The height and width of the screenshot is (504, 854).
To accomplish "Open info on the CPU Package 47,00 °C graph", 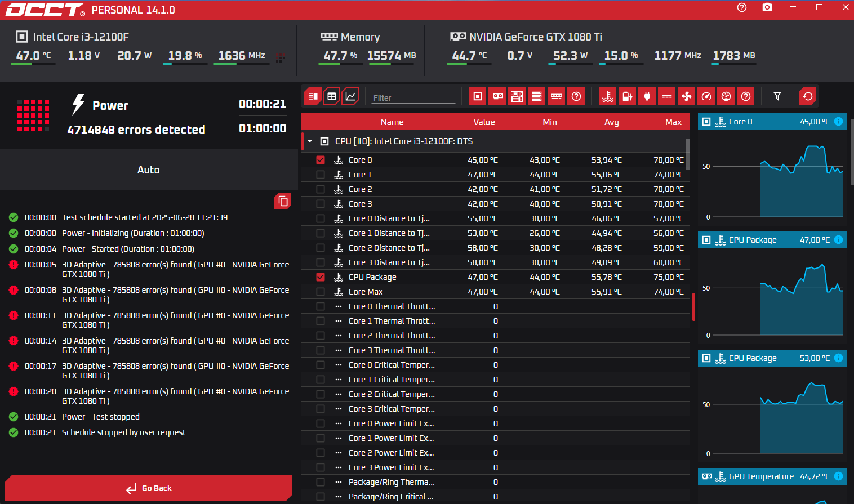I will click(838, 240).
